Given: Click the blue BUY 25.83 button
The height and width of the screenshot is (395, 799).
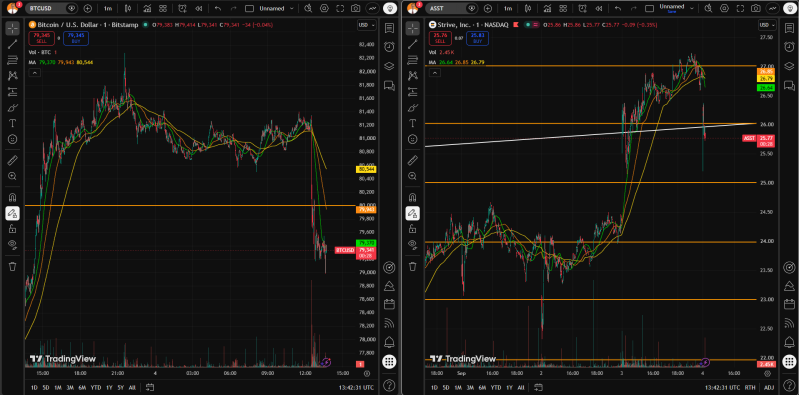Looking at the screenshot, I should point(477,38).
